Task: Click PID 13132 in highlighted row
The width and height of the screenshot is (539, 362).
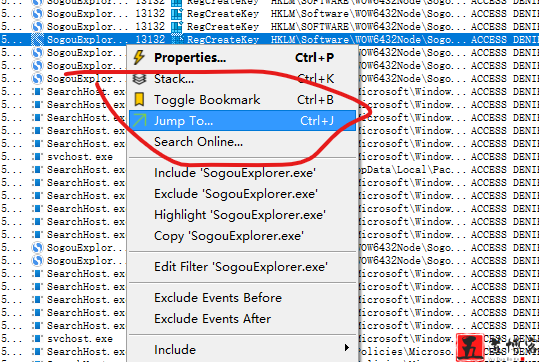Action: tap(150, 40)
